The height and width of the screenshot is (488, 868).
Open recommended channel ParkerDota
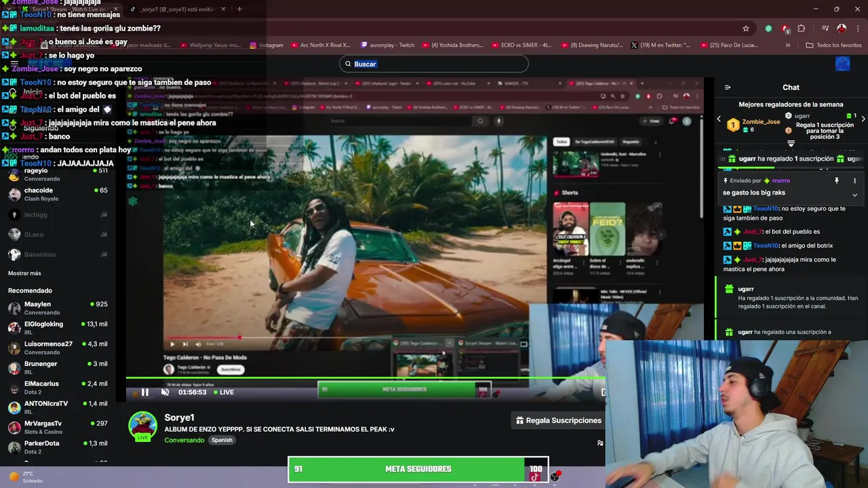click(x=58, y=447)
